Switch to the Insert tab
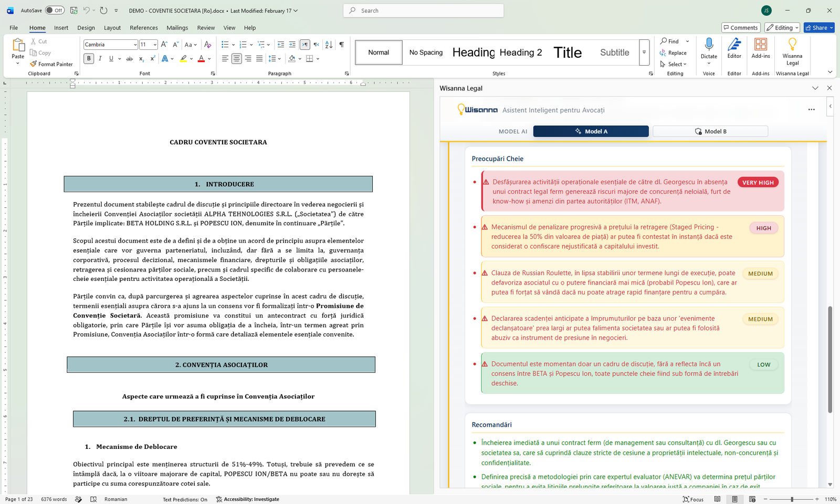Viewport: 840px width, 504px height. (61, 28)
